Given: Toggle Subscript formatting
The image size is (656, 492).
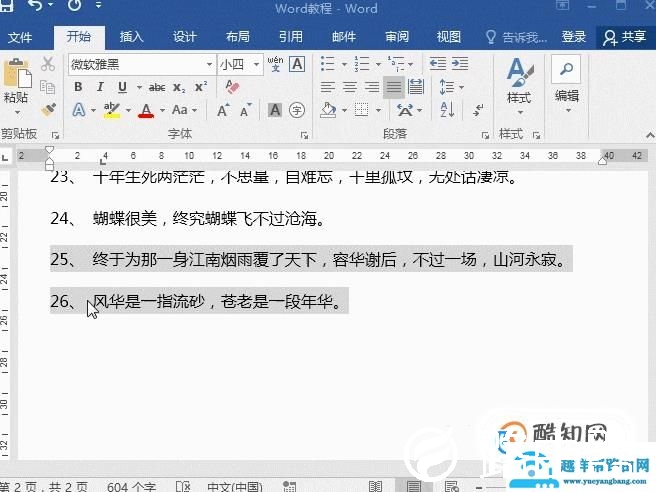Looking at the screenshot, I should [x=179, y=87].
